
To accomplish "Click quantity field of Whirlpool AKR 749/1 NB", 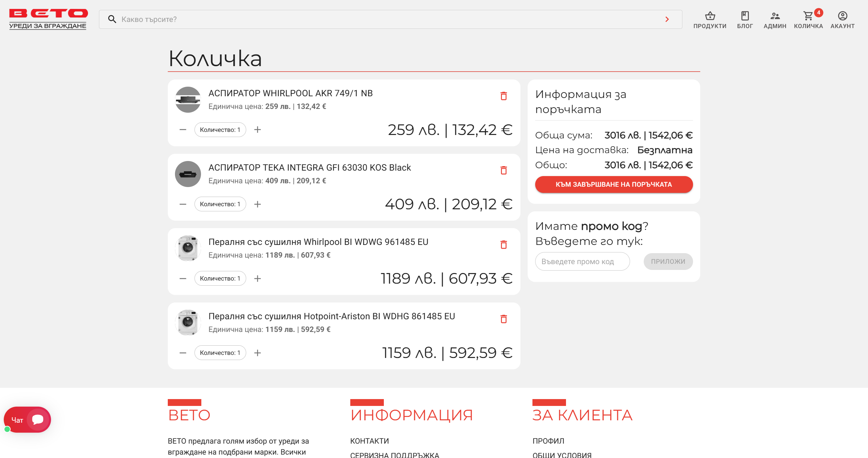I will pyautogui.click(x=220, y=130).
